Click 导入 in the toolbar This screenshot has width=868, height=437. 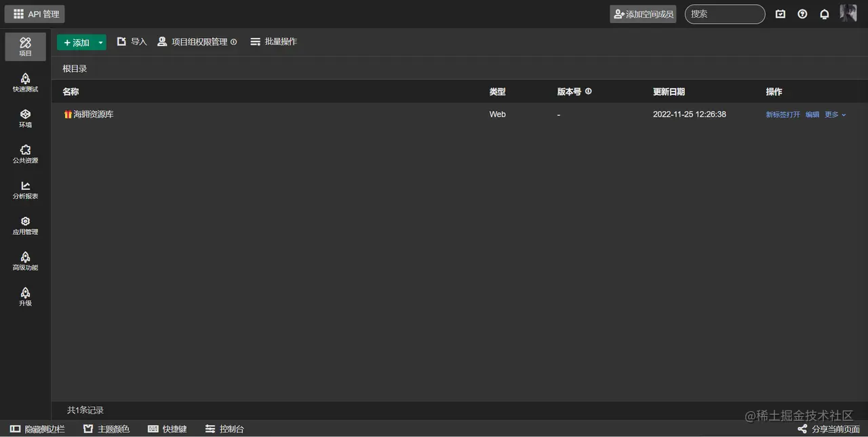point(132,41)
